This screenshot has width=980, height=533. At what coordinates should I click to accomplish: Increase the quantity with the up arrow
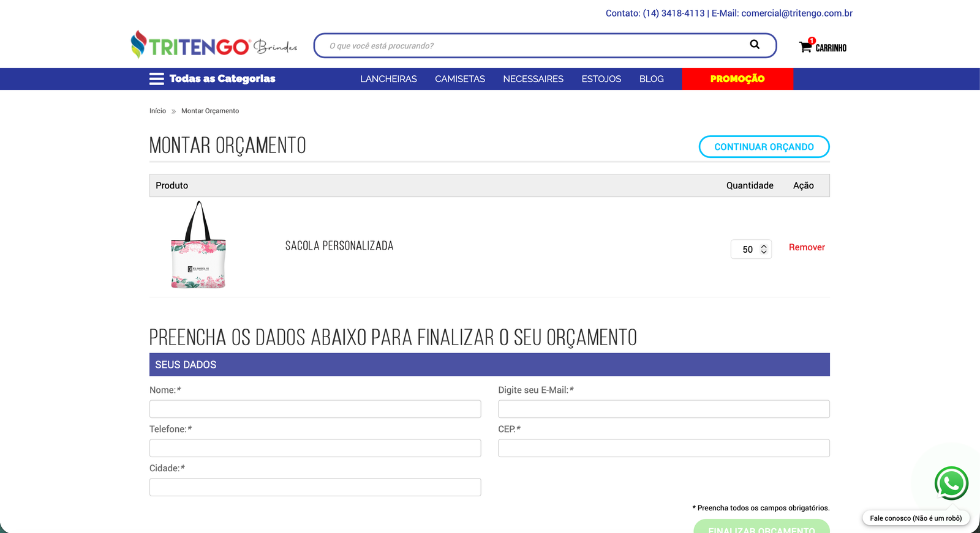764,246
